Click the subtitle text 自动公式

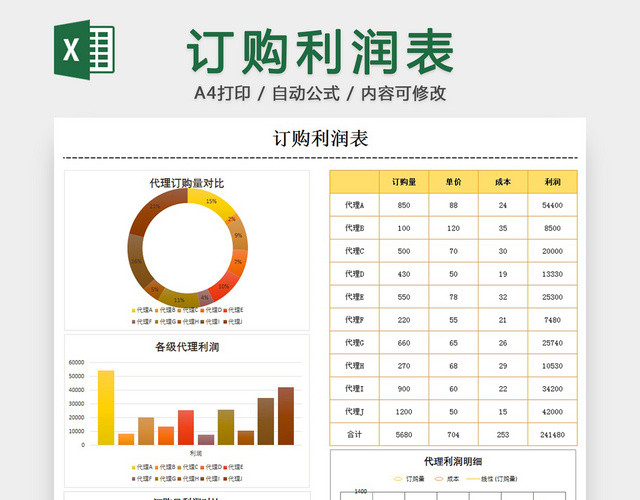click(x=306, y=93)
